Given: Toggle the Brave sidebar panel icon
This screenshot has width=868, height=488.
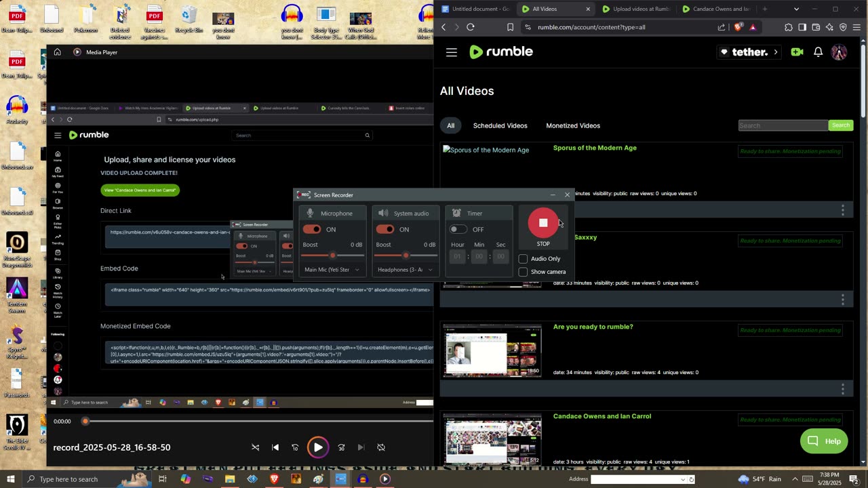Looking at the screenshot, I should coord(802,27).
